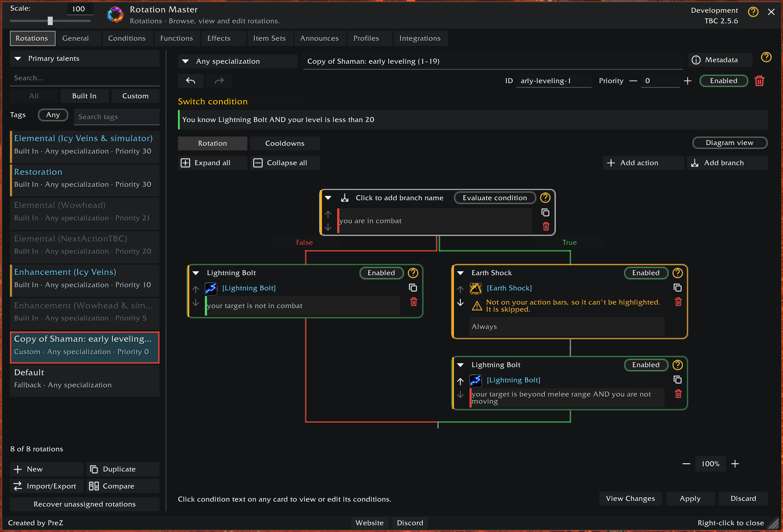Increase priority with plus icon
The image size is (783, 532).
click(687, 81)
